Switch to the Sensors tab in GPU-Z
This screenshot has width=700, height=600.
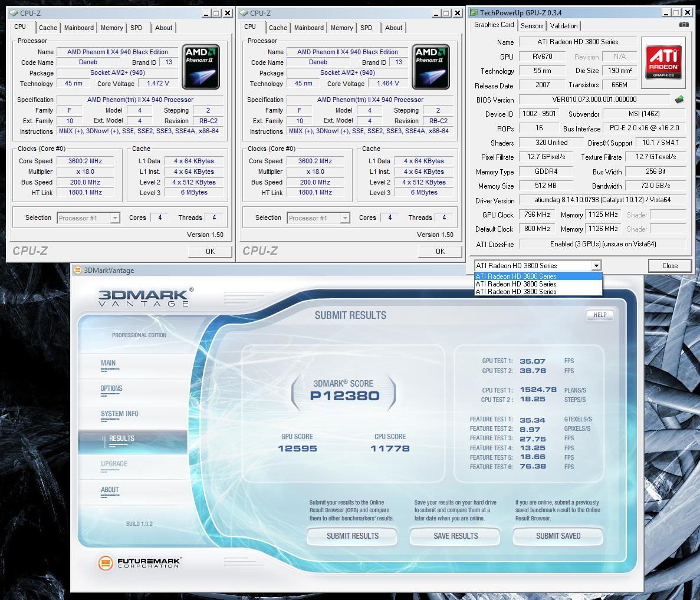[x=532, y=26]
